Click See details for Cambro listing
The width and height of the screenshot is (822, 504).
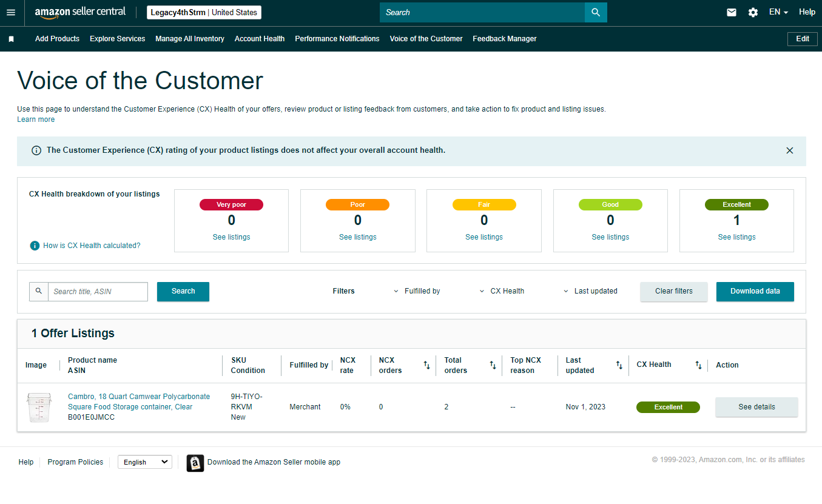pyautogui.click(x=756, y=407)
